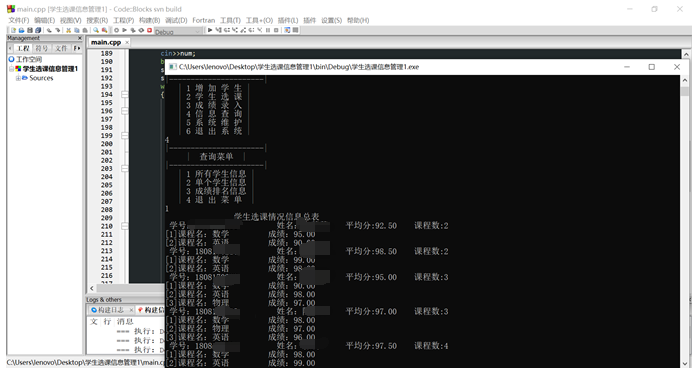Switch to the 构建日志 log tab

coord(111,310)
